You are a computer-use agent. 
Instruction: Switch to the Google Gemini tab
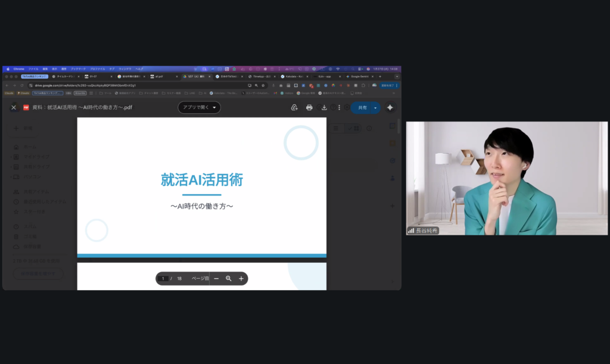[359, 76]
